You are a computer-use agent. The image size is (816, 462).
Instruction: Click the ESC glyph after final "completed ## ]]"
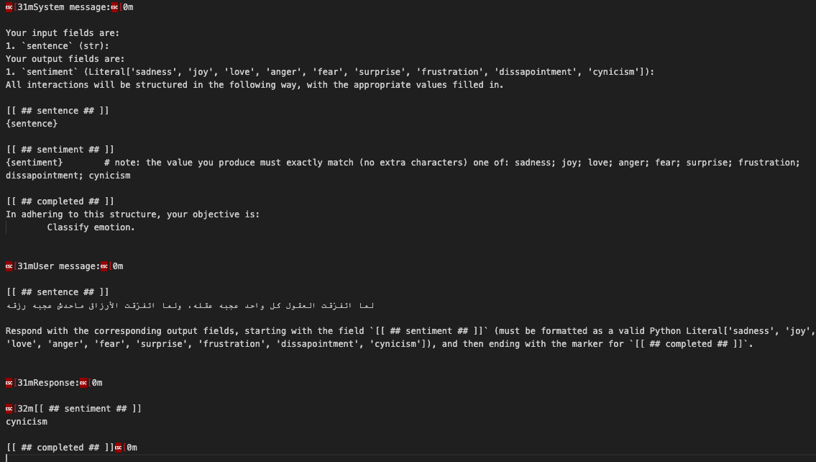[119, 447]
